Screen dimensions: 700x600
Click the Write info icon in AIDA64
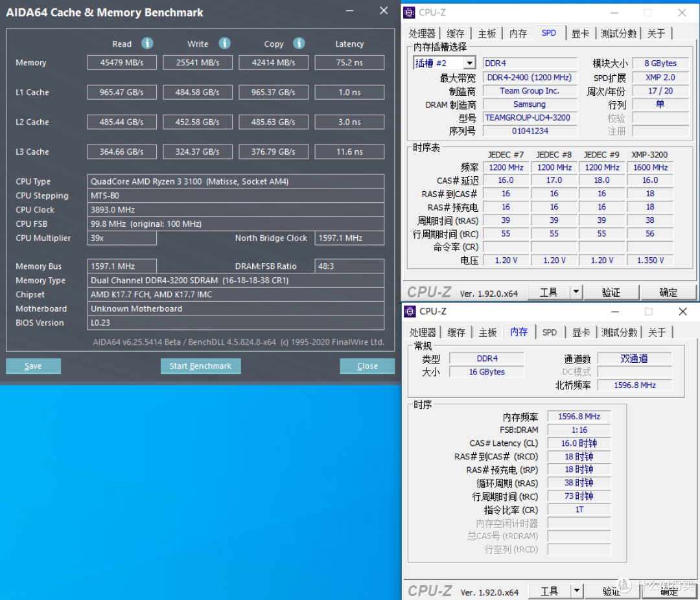tap(224, 43)
